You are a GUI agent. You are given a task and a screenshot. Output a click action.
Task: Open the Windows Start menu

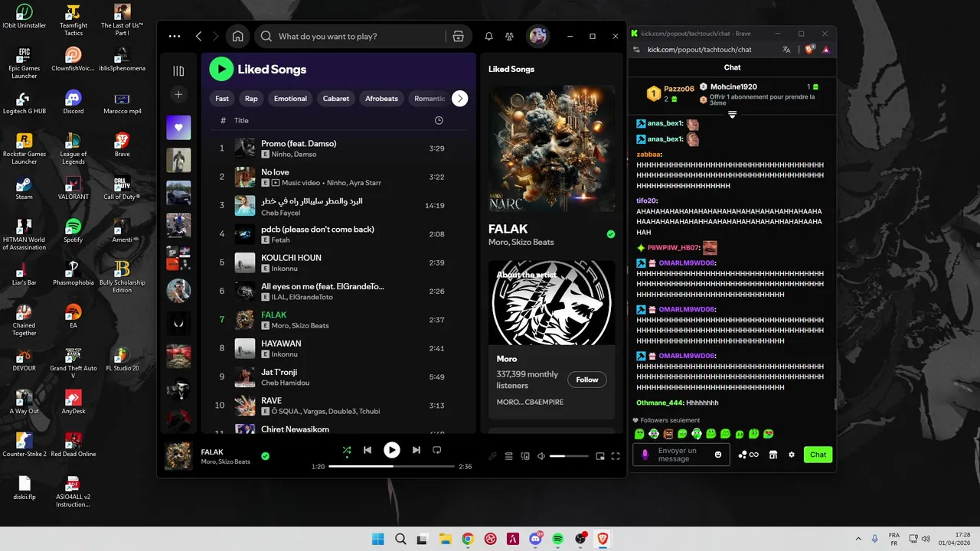click(378, 539)
